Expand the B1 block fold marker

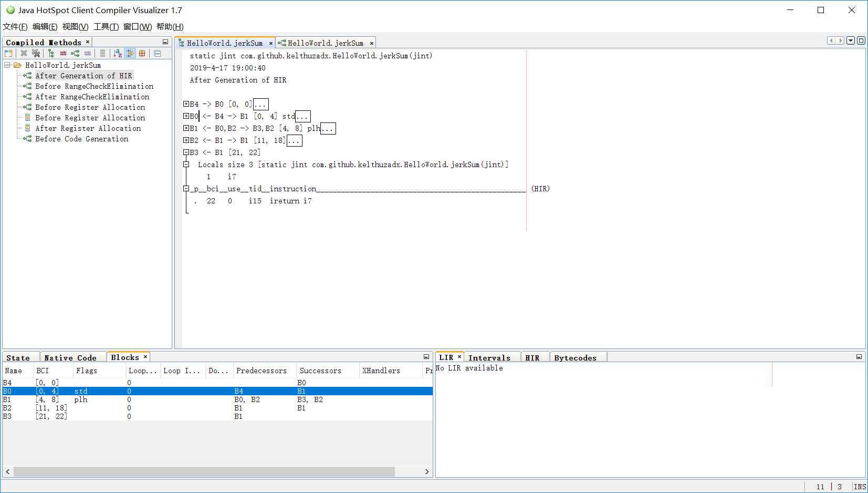pos(186,128)
